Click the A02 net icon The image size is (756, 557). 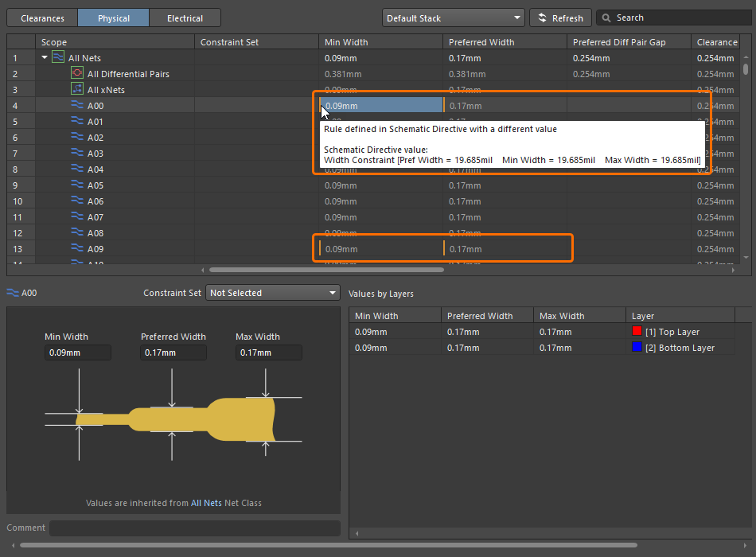tap(77, 137)
